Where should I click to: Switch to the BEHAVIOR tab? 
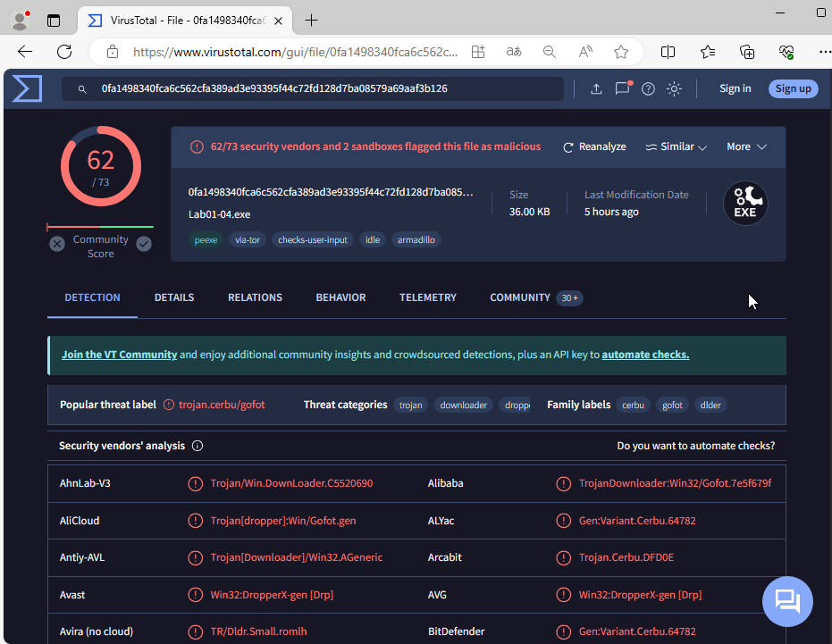point(340,297)
